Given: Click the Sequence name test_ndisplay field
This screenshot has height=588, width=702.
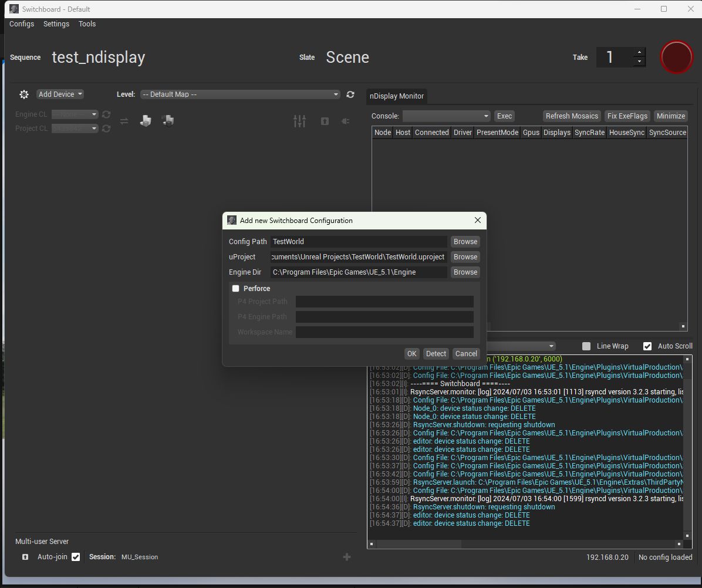Looking at the screenshot, I should 99,58.
